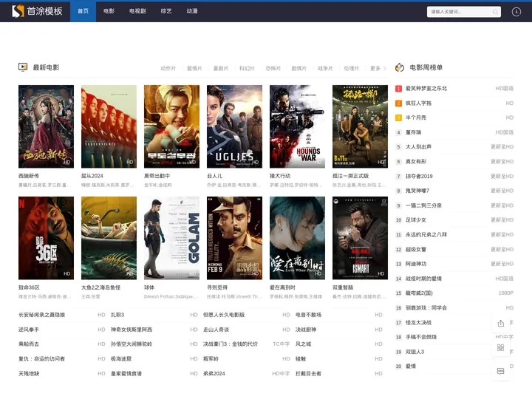Open list entry 拦截目击者
Viewport: 532px width, 399px height.
308,374
